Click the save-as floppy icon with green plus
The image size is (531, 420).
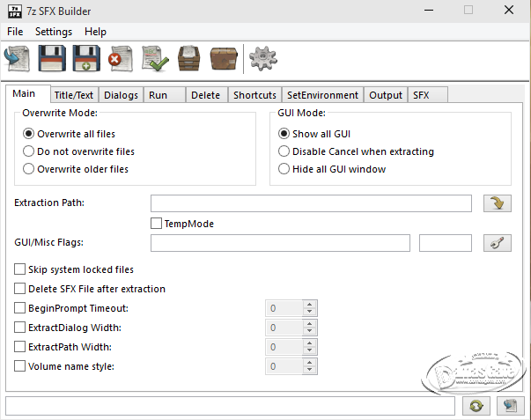pos(86,59)
